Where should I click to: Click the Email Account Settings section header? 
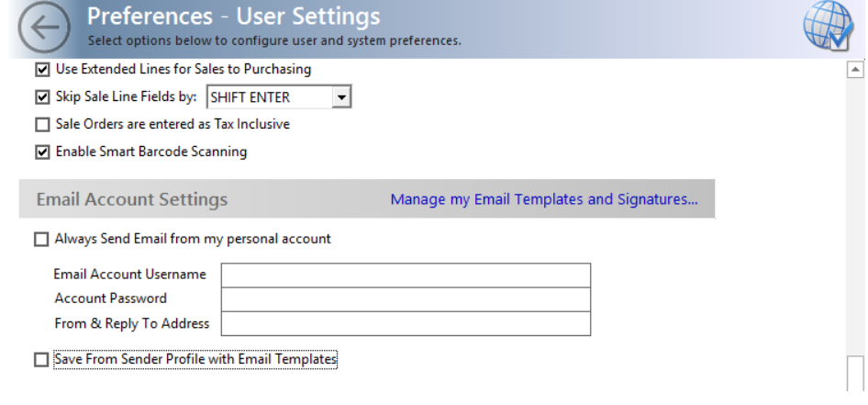pyautogui.click(x=132, y=199)
